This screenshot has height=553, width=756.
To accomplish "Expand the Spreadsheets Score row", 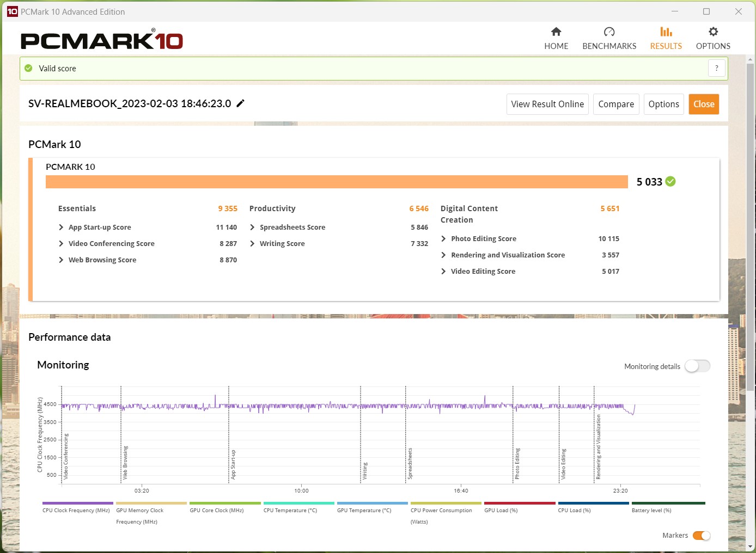I will (x=287, y=228).
